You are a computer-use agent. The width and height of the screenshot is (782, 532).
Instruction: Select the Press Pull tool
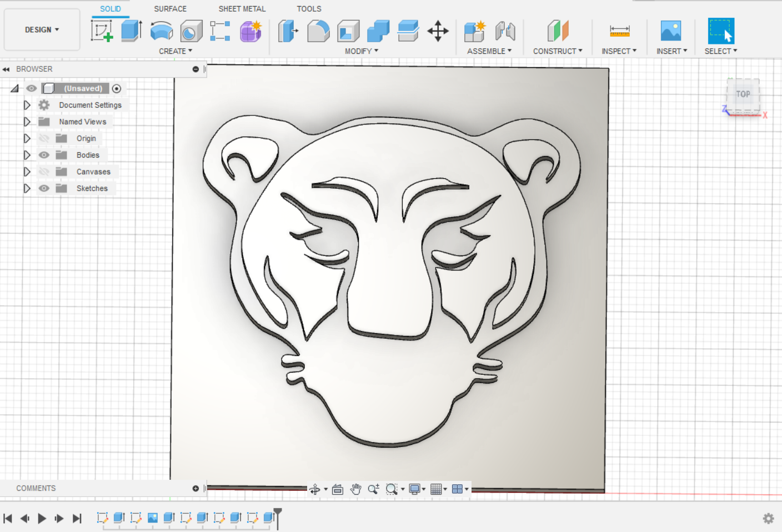click(x=288, y=31)
